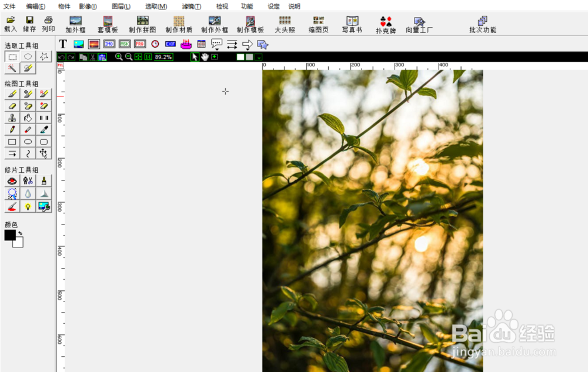Select the blur water drop tool
The height and width of the screenshot is (372, 588).
coord(28,194)
